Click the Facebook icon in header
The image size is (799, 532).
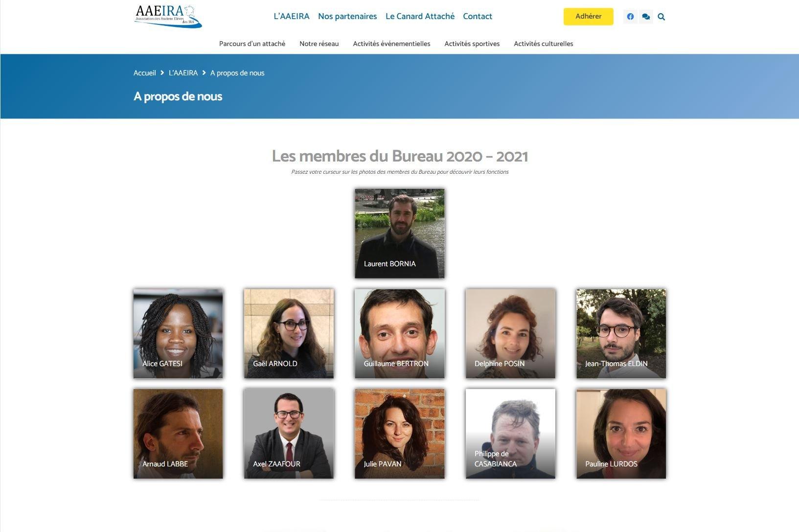[630, 17]
